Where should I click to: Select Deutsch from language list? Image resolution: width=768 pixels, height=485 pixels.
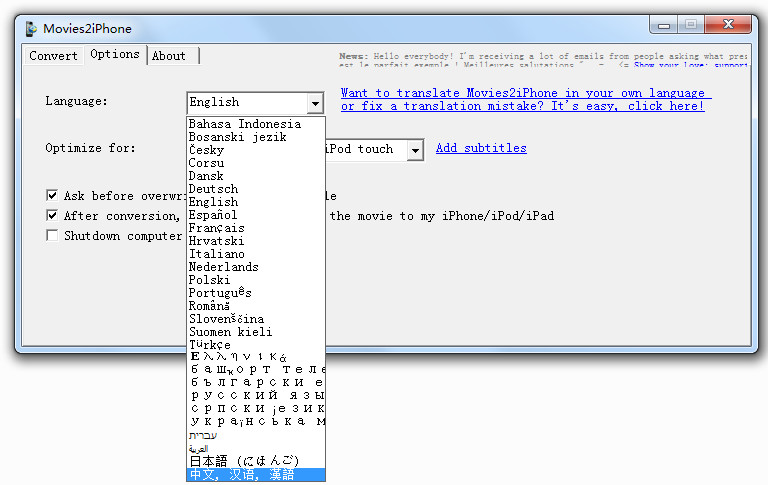point(214,189)
